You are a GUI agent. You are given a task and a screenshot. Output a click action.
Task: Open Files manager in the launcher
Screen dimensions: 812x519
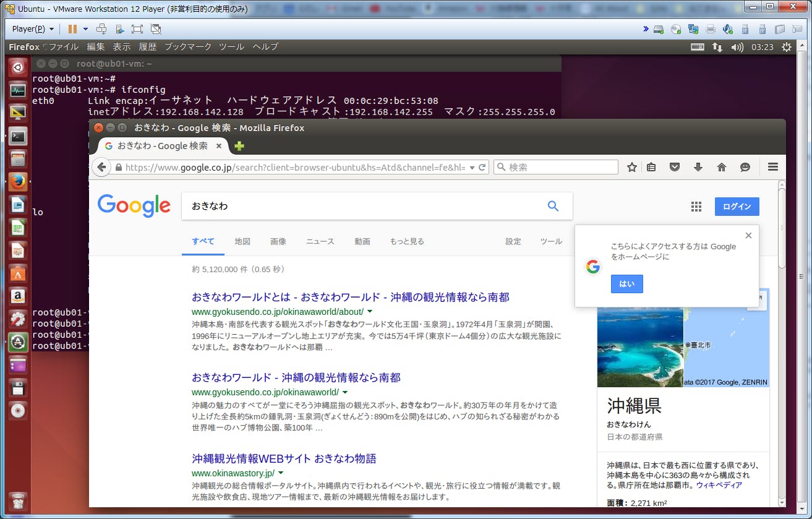(18, 159)
